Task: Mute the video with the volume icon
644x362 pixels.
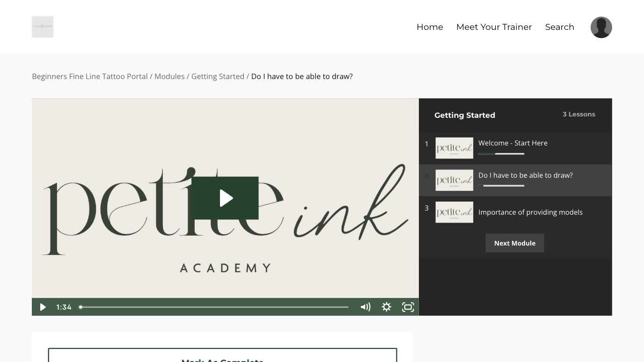Action: (366, 307)
